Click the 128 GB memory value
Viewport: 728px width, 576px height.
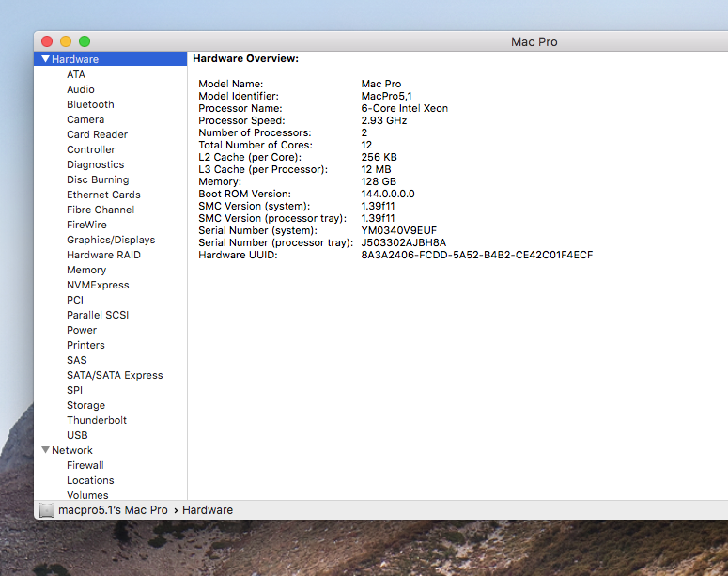point(379,181)
